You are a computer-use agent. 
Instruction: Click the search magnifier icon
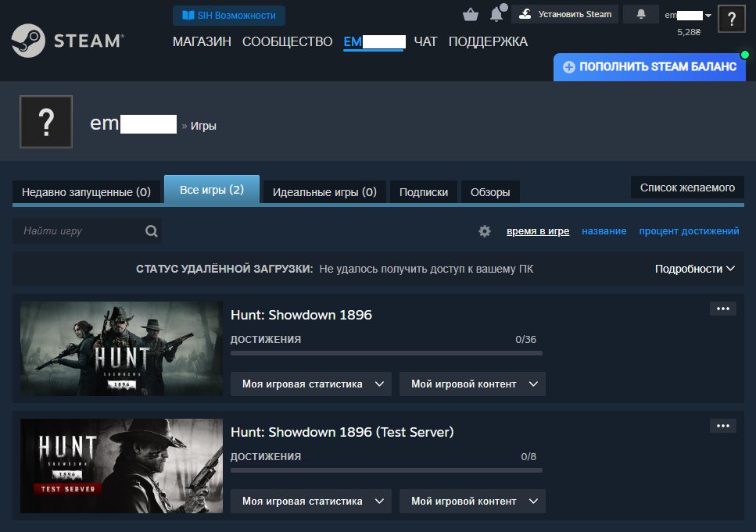[151, 231]
